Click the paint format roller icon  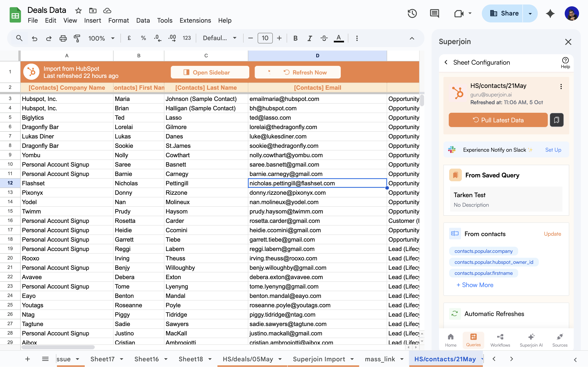77,38
